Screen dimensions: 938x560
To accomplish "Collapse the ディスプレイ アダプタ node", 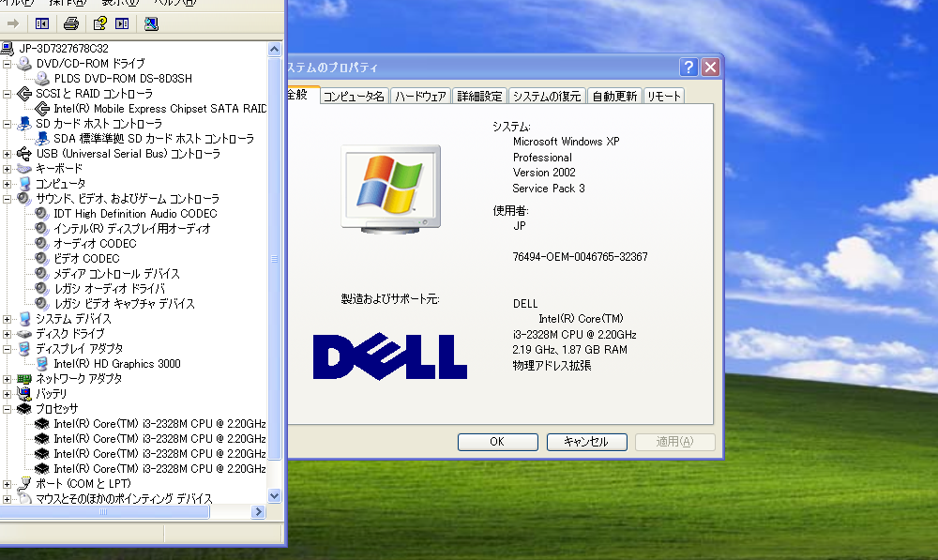I will click(8, 349).
